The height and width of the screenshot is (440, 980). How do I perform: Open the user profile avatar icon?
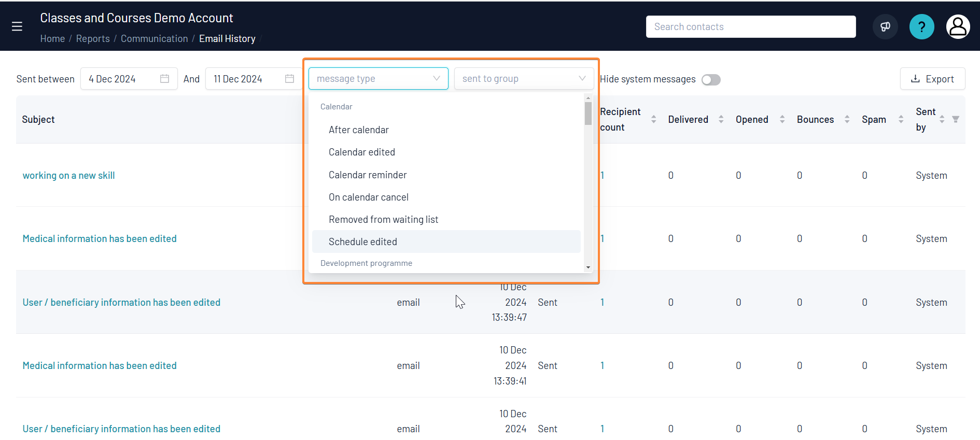(958, 26)
